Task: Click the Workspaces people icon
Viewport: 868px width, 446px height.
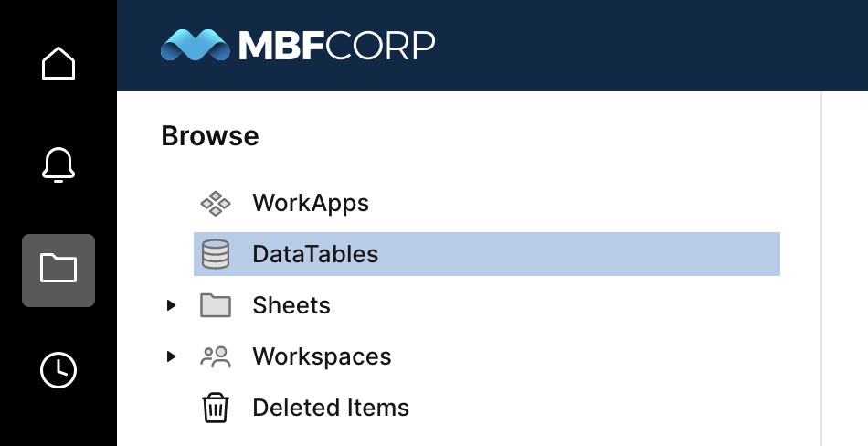Action: 216,356
